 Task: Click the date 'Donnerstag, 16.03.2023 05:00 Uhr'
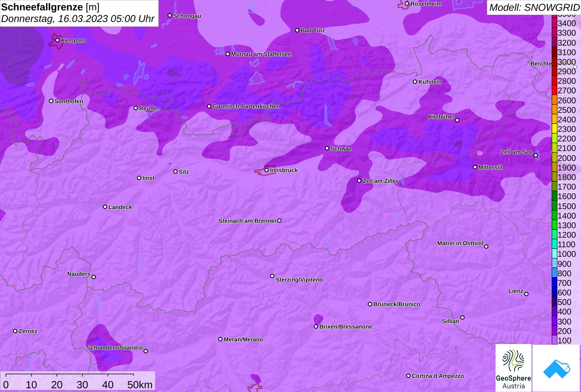[x=78, y=19]
